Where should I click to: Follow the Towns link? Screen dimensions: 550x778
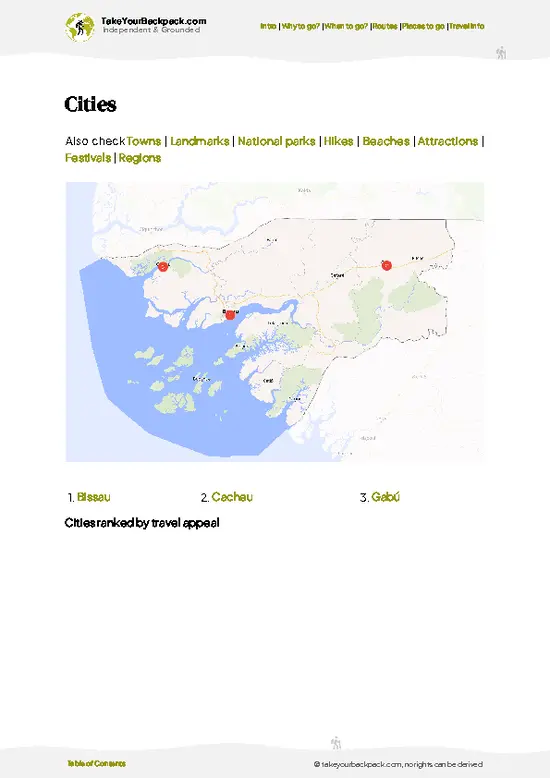pos(143,141)
